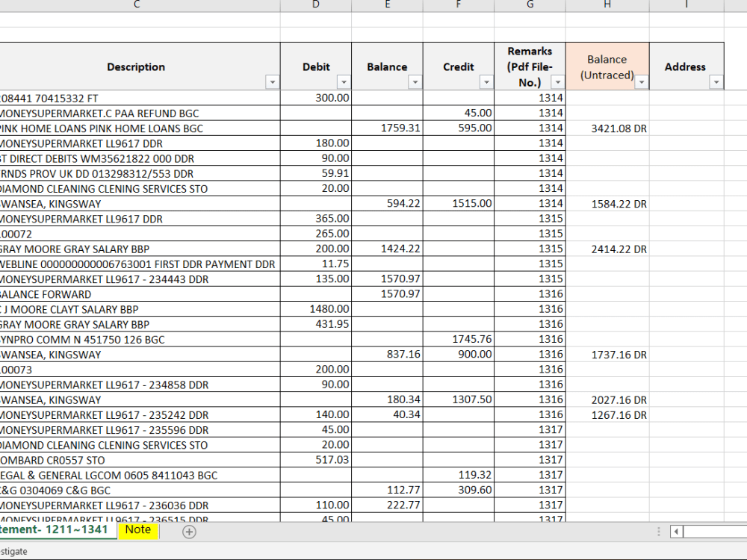Add a new sheet with plus icon
Viewport: 747px width, 560px height.
(x=189, y=532)
